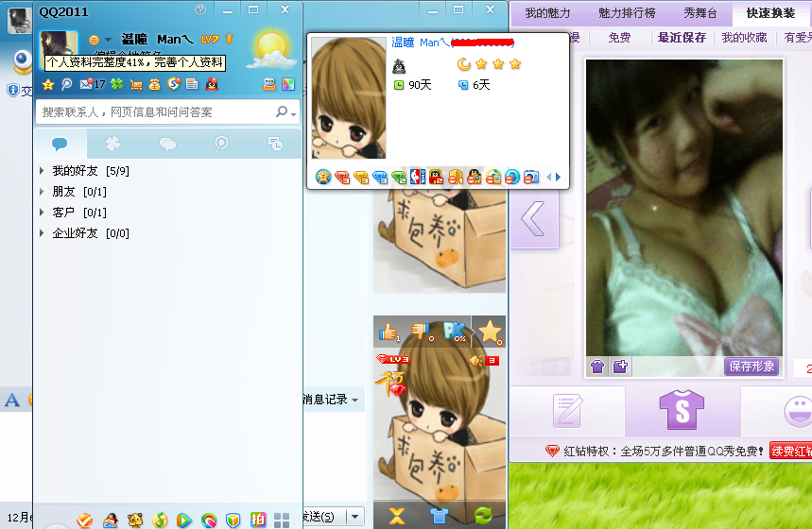
Task: Open the Soso search icon in toolbar
Action: coord(174,84)
